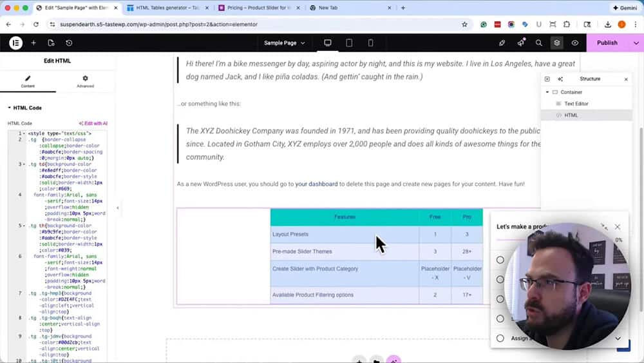
Task: Click the Publish button
Action: coord(607,43)
